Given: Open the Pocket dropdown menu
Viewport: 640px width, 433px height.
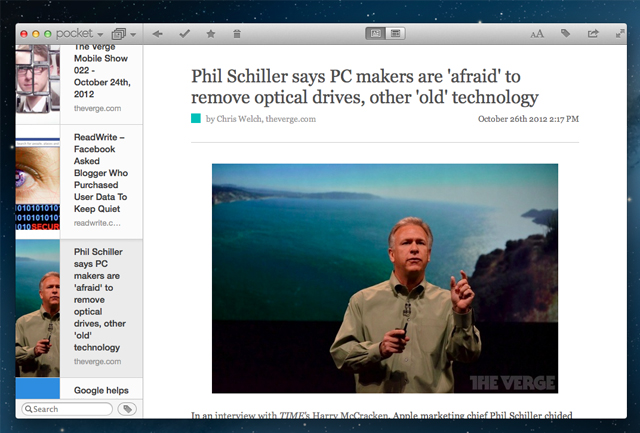Looking at the screenshot, I should point(79,33).
